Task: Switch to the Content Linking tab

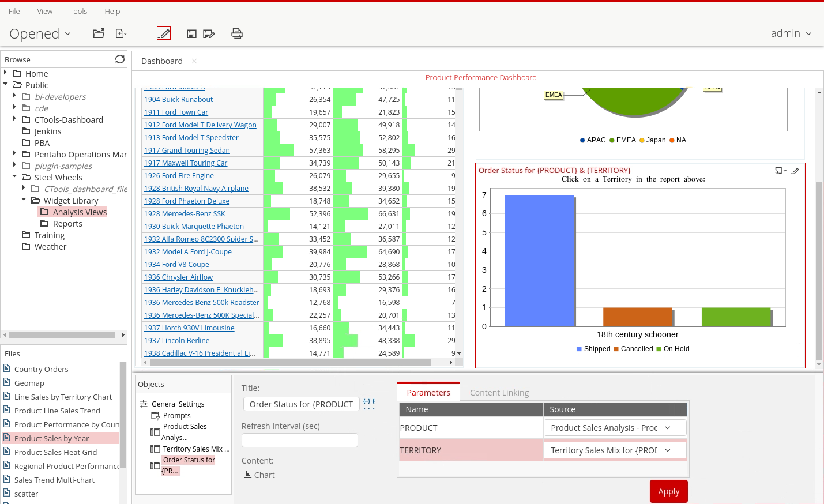Action: pos(499,393)
